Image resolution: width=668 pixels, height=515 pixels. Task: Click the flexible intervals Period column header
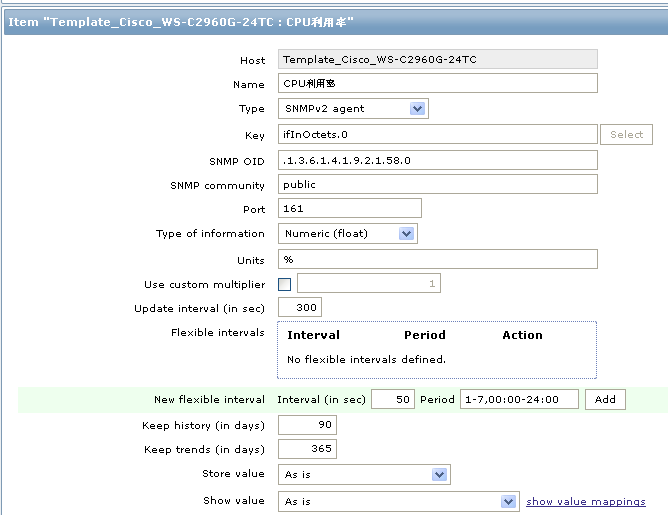425,335
